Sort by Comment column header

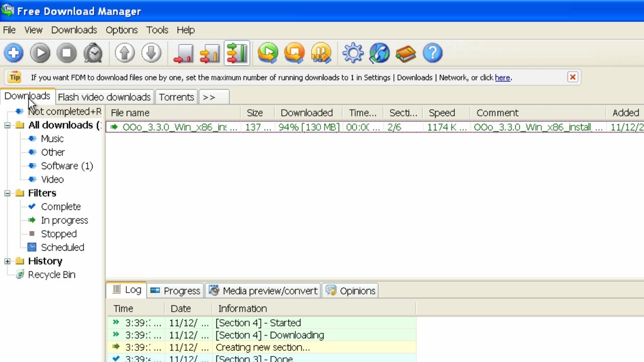coord(538,113)
